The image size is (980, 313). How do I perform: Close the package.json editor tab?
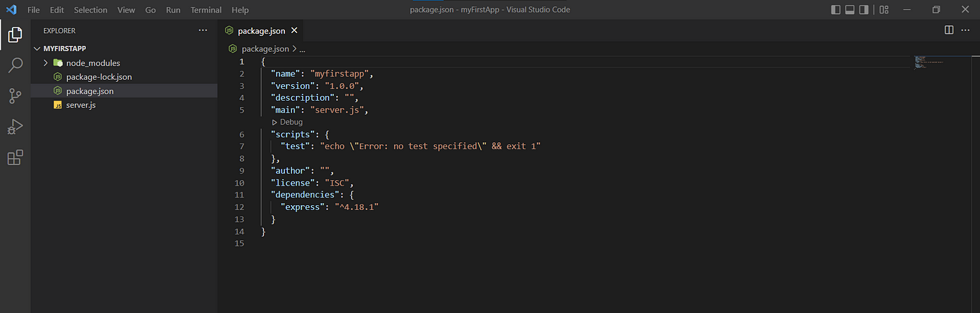pos(294,30)
